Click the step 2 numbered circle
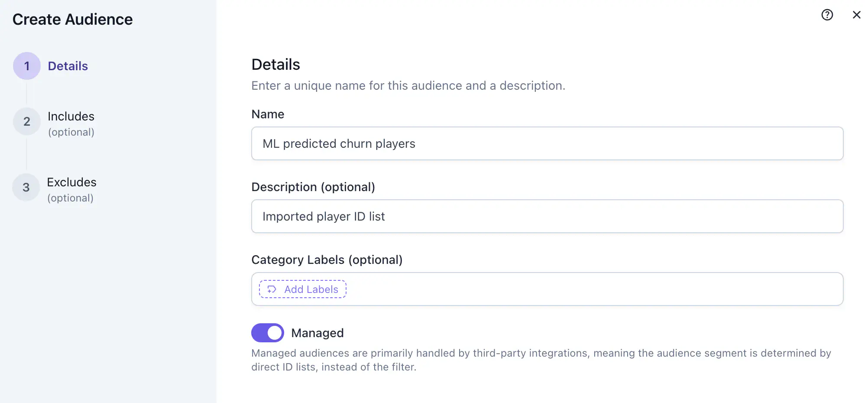The image size is (868, 403). click(26, 121)
